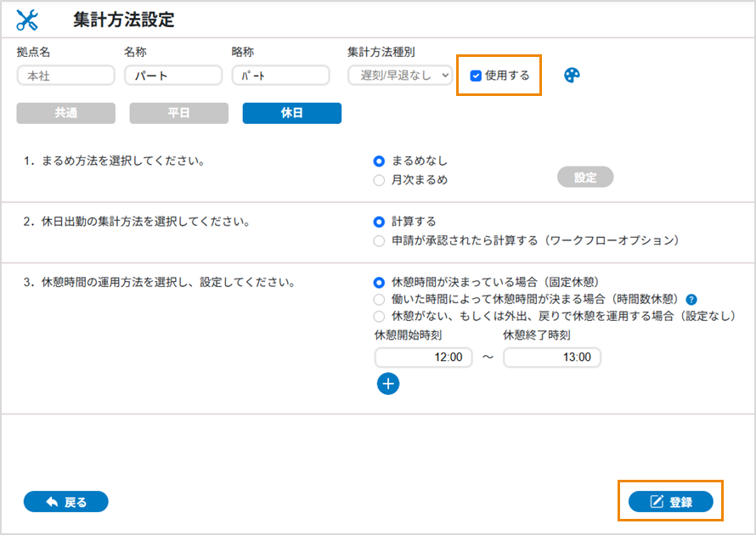
Task: Switch to the 平日 tab
Action: [178, 113]
